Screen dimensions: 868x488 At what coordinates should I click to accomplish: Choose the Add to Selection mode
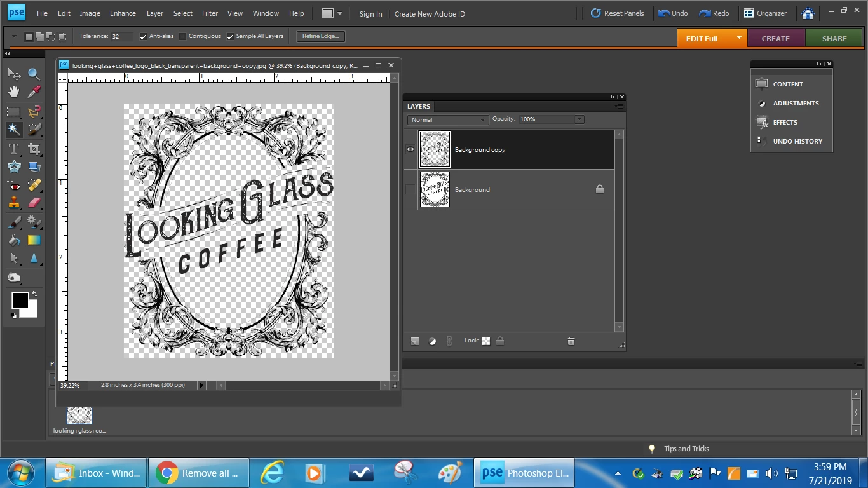[x=40, y=37]
